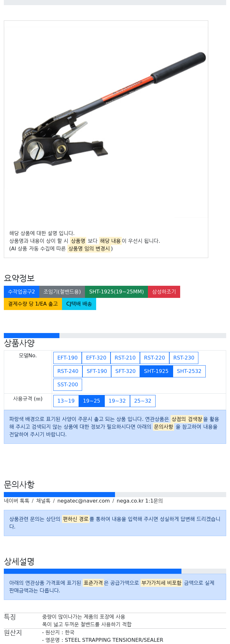Choose the 19~32 size option
Viewport: 230px width, 644px height.
[x=117, y=401]
